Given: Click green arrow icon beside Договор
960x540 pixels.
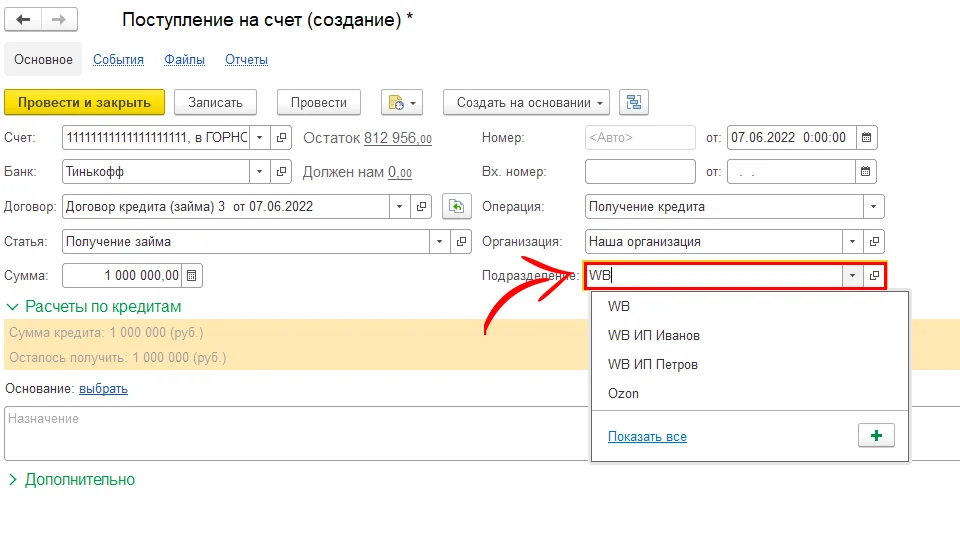Looking at the screenshot, I should 457,207.
